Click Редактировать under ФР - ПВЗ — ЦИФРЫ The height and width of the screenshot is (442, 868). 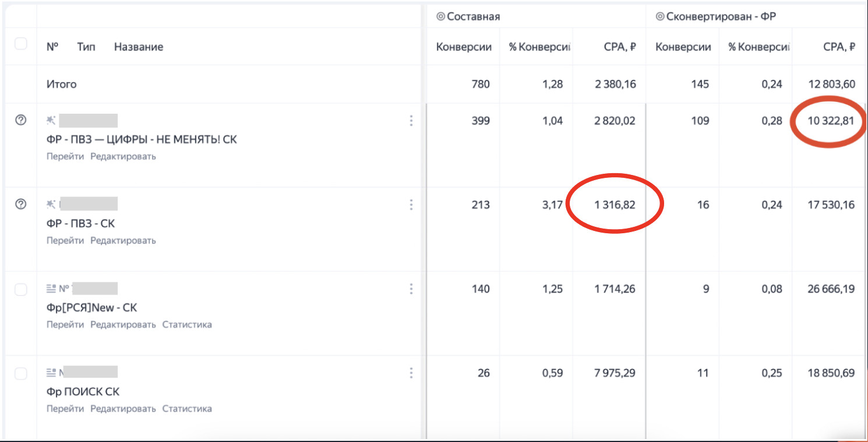click(123, 156)
